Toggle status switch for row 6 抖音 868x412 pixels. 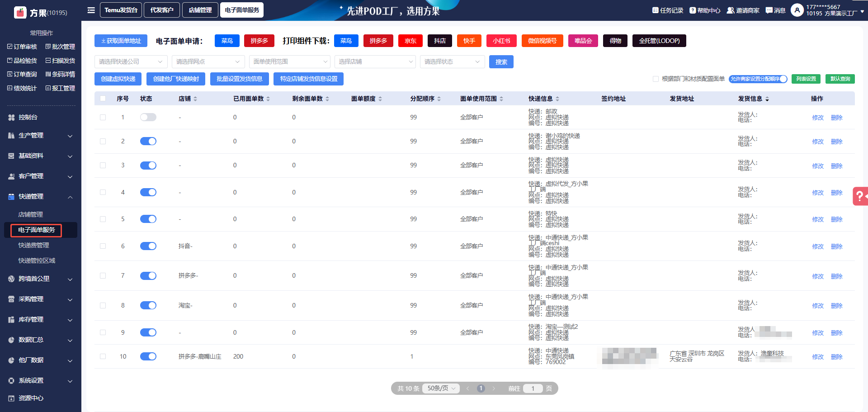pos(148,246)
